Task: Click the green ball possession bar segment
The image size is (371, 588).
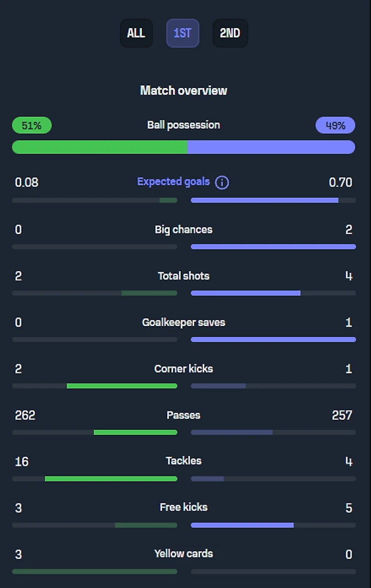Action: click(100, 147)
